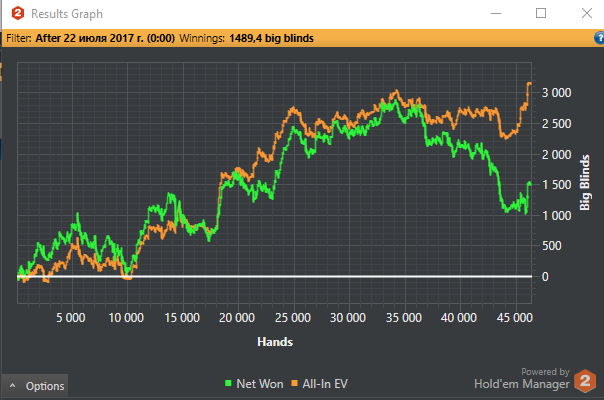604x400 pixels.
Task: Click the '15 000' hands axis label
Action: [182, 318]
